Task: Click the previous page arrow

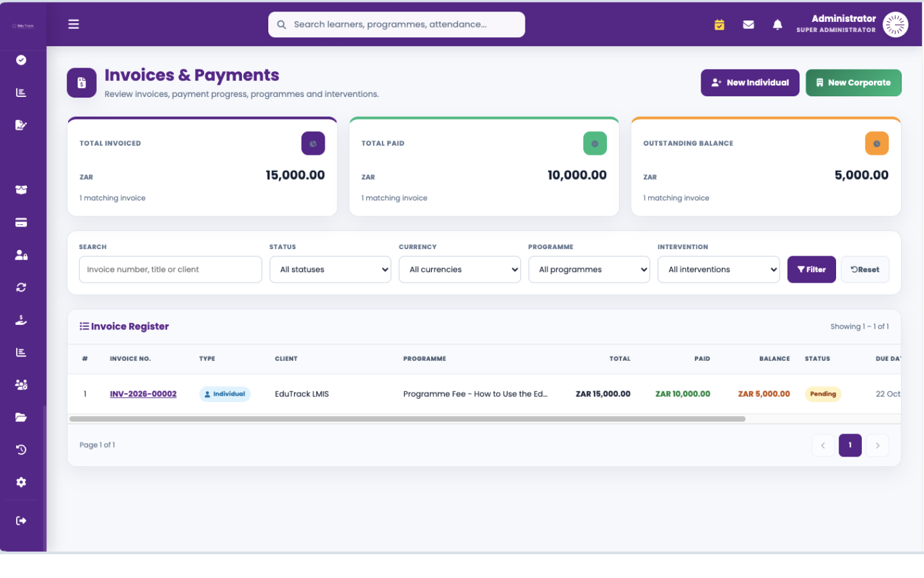Action: tap(823, 445)
